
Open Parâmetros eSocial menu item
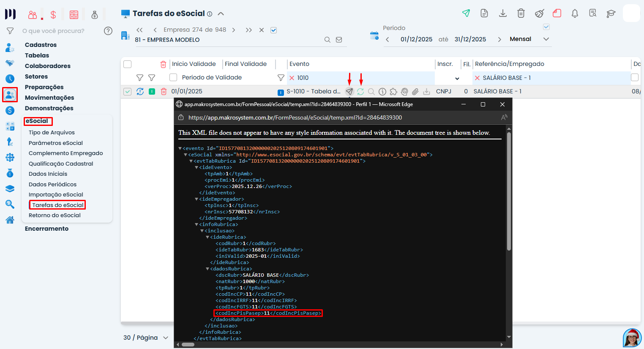coord(56,143)
